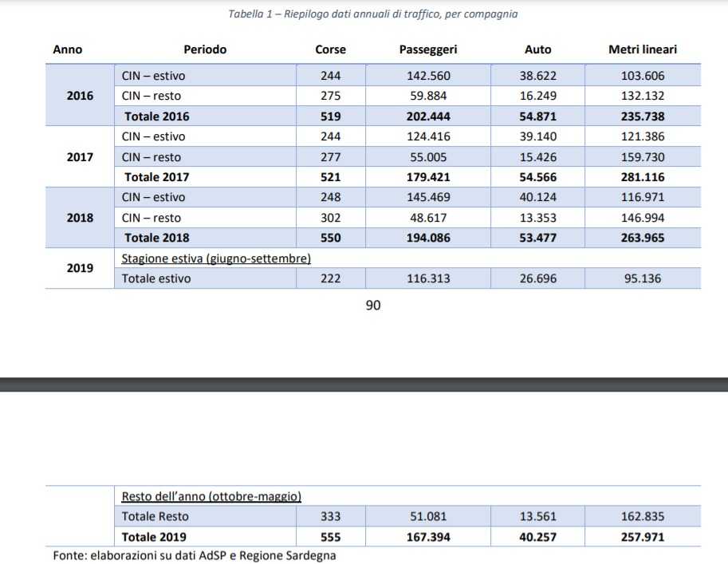
Task: Click the Tabella 1 caption text
Action: pyautogui.click(x=373, y=14)
